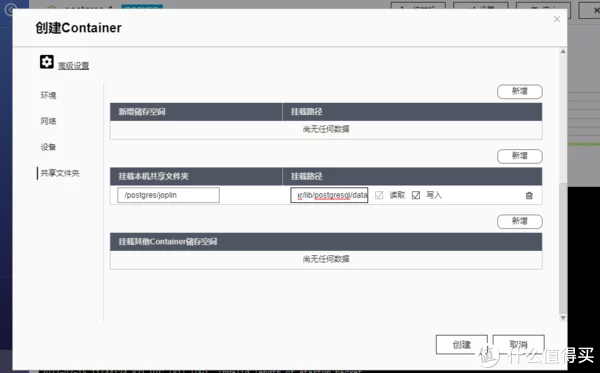Click 新增 above 挂载其他Container储存空间 table
Image resolution: width=600 pixels, height=373 pixels.
520,222
